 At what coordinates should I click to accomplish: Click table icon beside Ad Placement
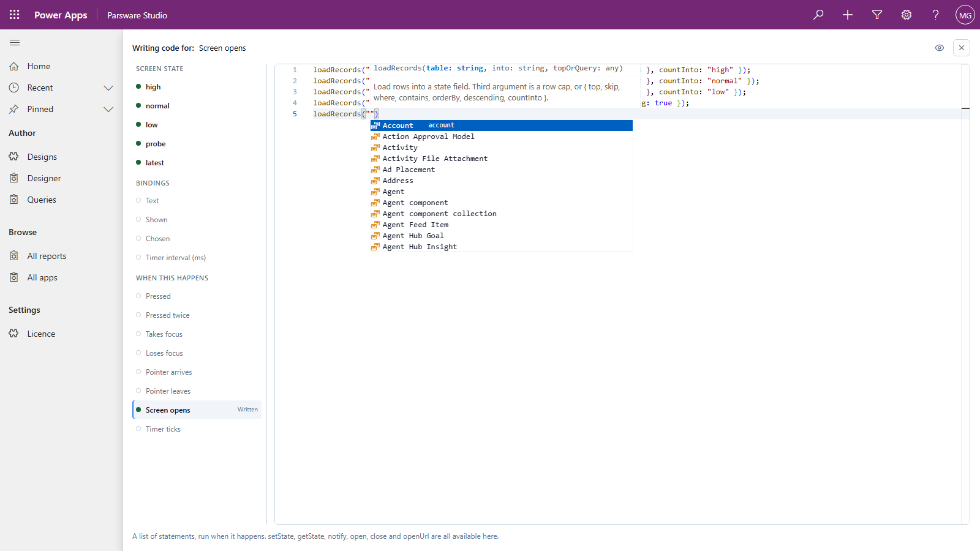[x=375, y=170]
